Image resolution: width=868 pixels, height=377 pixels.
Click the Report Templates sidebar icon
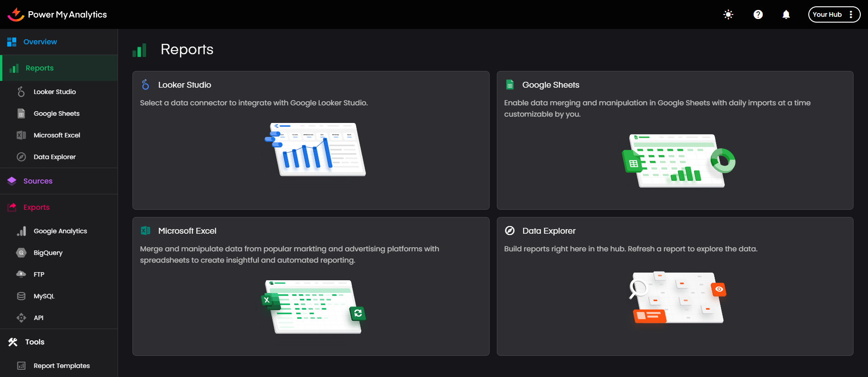[21, 366]
